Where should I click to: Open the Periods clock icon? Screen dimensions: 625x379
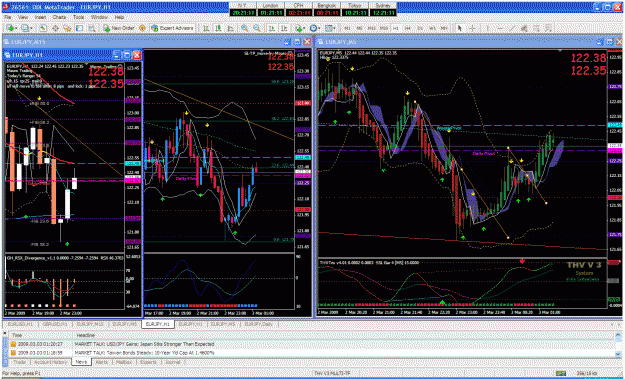(x=314, y=28)
